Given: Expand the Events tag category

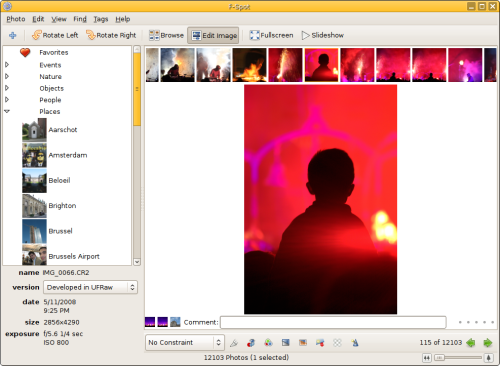Looking at the screenshot, I should coord(7,65).
